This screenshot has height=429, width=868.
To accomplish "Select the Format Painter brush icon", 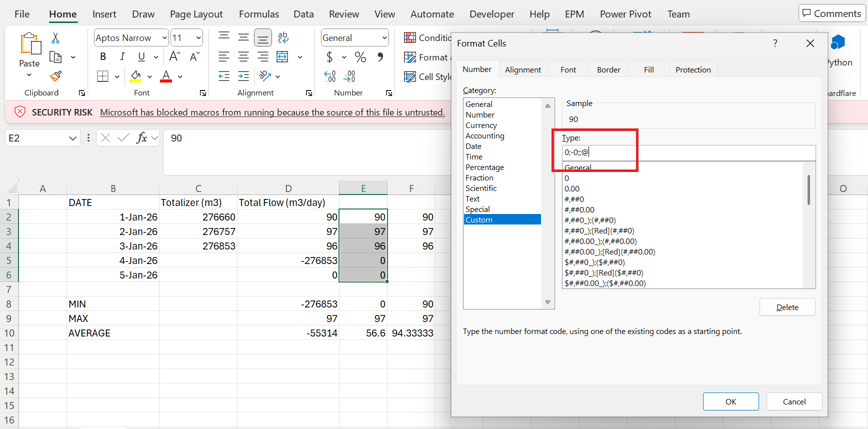I will tap(55, 76).
